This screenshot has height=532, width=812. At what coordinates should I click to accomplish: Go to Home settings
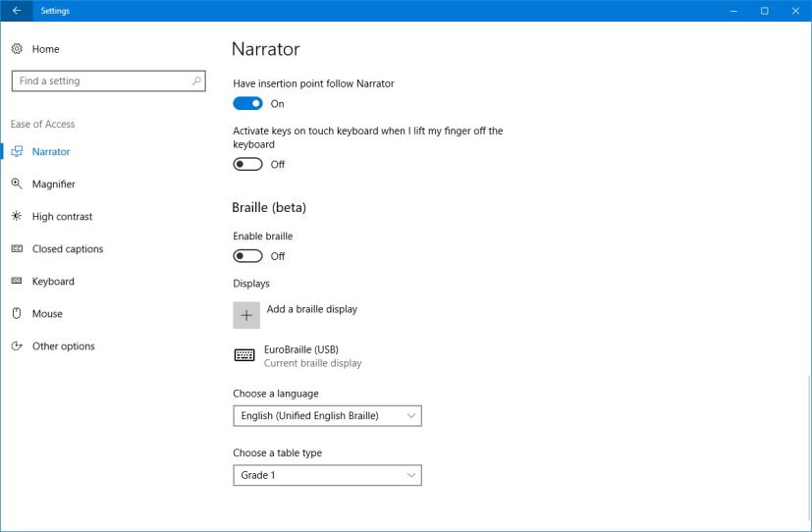45,49
